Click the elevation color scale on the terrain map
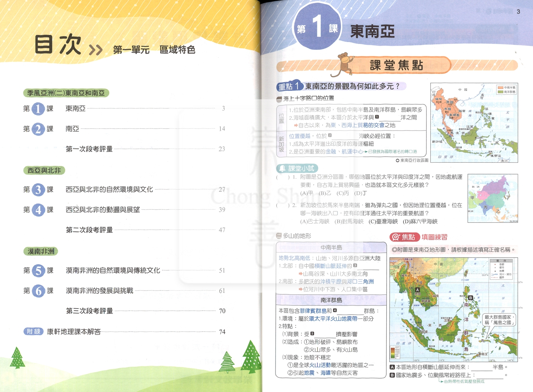This screenshot has height=392, width=533. [x=393, y=352]
